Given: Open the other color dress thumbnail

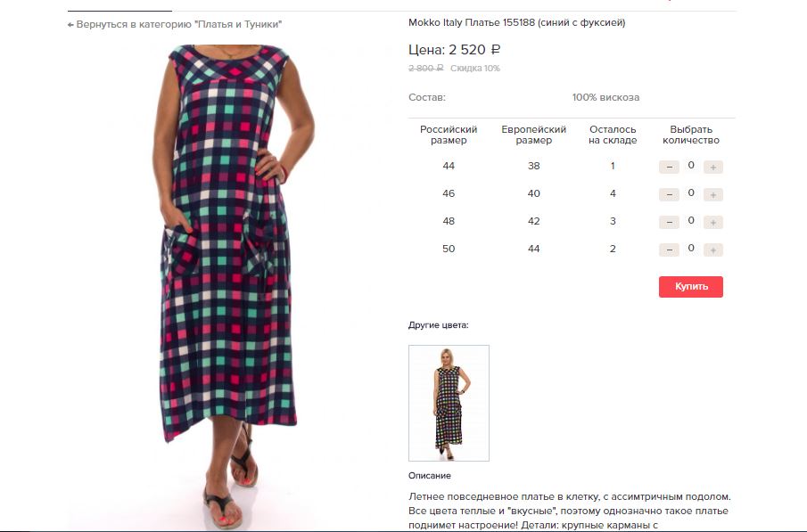Looking at the screenshot, I should pos(449,403).
